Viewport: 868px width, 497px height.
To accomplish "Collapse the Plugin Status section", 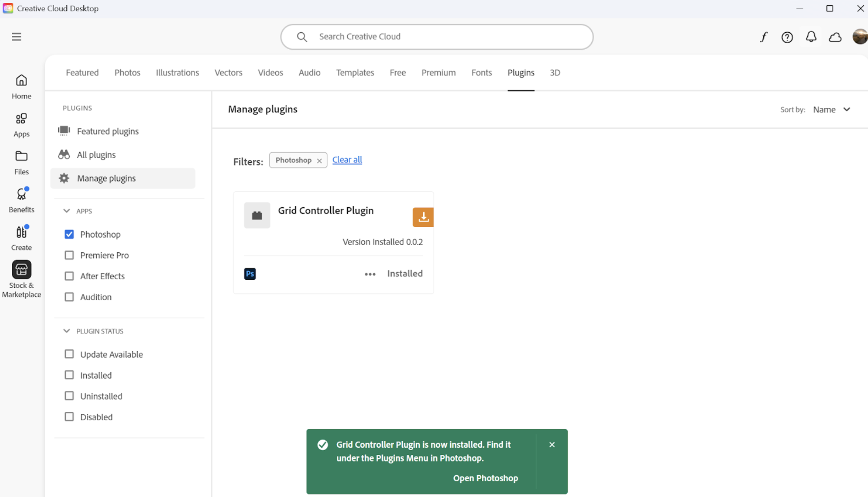I will pyautogui.click(x=67, y=331).
